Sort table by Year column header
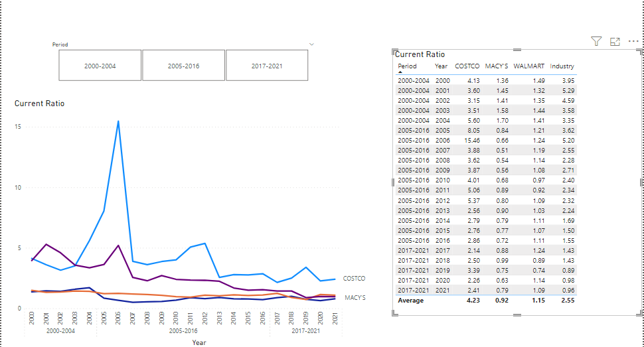 pos(441,66)
